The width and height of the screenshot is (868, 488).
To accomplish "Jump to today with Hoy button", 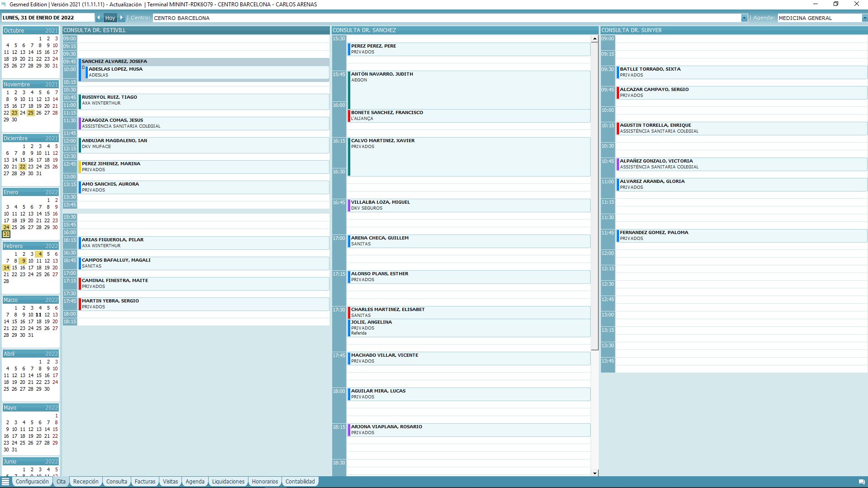I will pyautogui.click(x=110, y=18).
